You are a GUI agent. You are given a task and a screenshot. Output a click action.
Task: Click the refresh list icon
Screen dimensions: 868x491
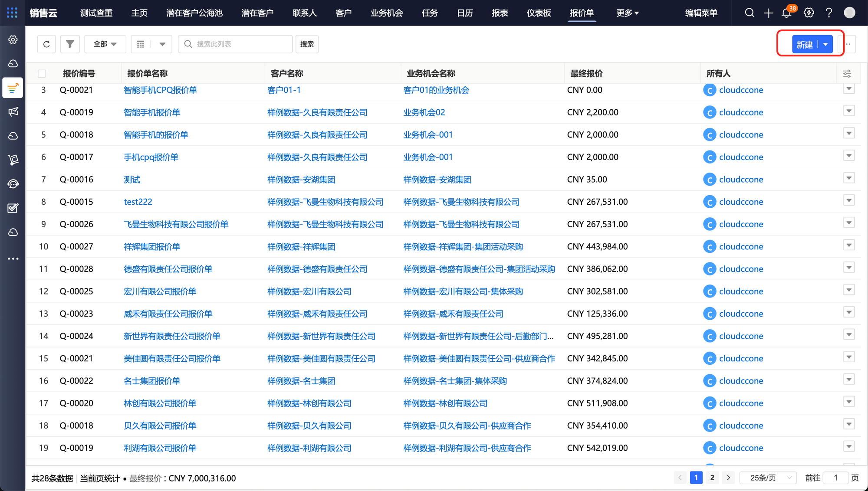tap(46, 44)
